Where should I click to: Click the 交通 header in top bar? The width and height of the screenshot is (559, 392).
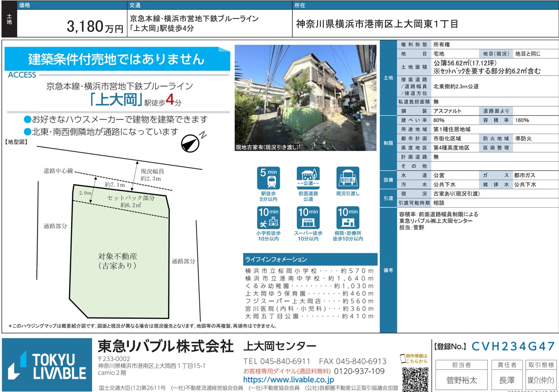[x=135, y=6]
